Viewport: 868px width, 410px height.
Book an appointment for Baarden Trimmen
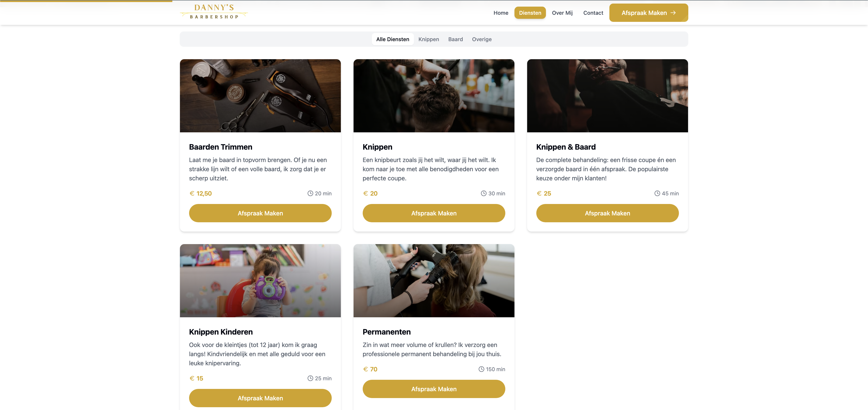pyautogui.click(x=260, y=213)
